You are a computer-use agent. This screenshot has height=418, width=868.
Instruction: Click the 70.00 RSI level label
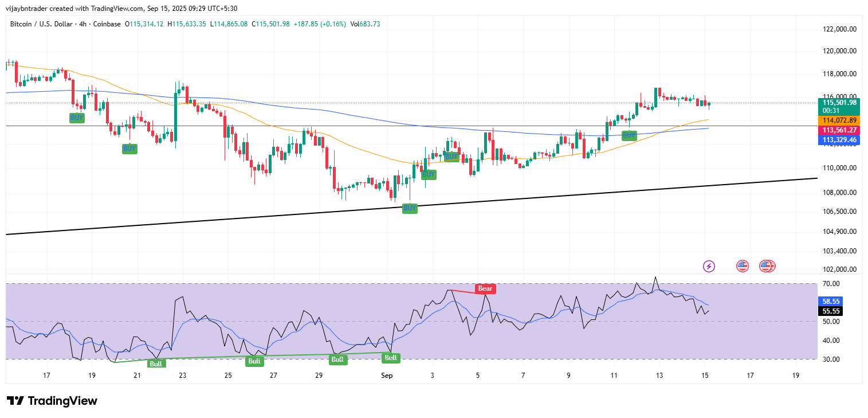[x=832, y=284]
